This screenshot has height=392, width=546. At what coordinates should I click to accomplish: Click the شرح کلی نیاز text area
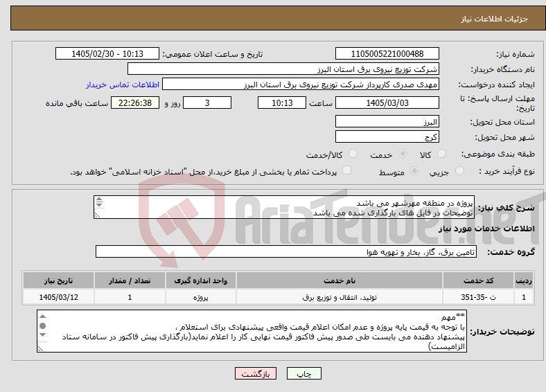284,207
